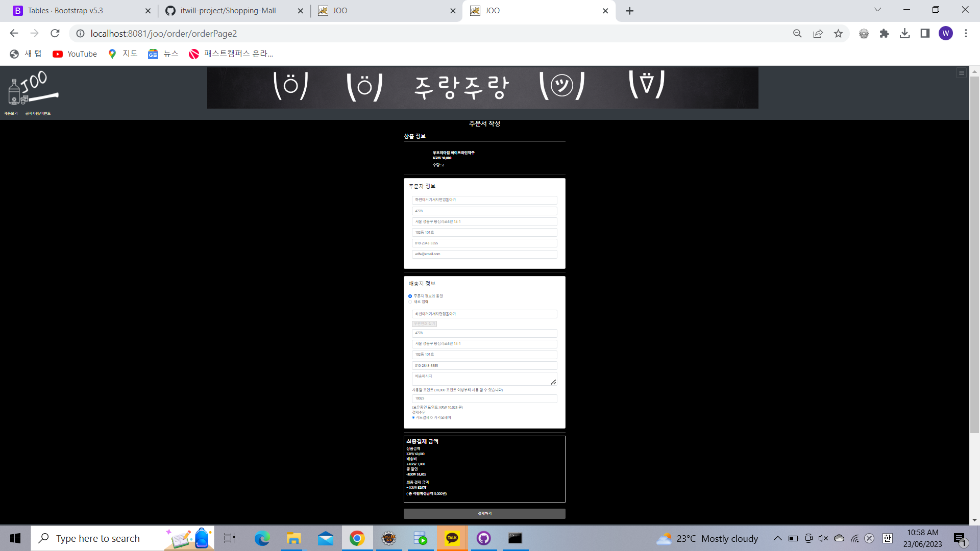Switch to the Bootstrap Tables tab

click(x=65, y=10)
